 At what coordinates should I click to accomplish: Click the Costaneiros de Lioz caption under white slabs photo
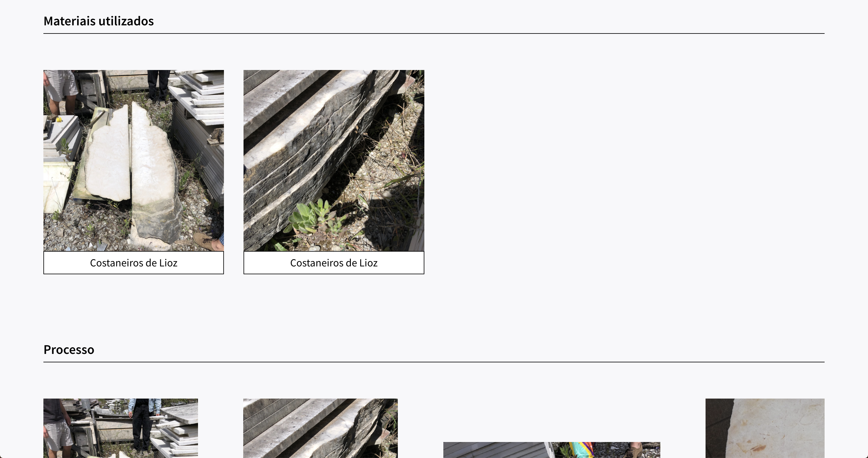click(134, 263)
